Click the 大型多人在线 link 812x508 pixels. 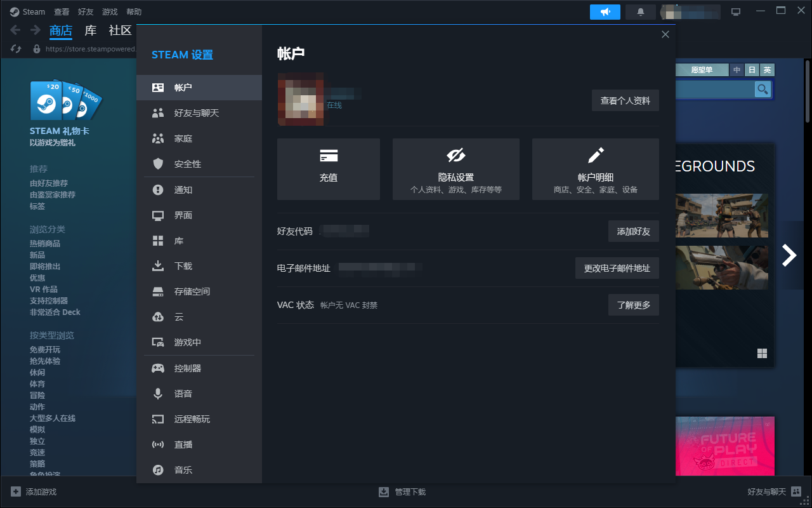53,418
